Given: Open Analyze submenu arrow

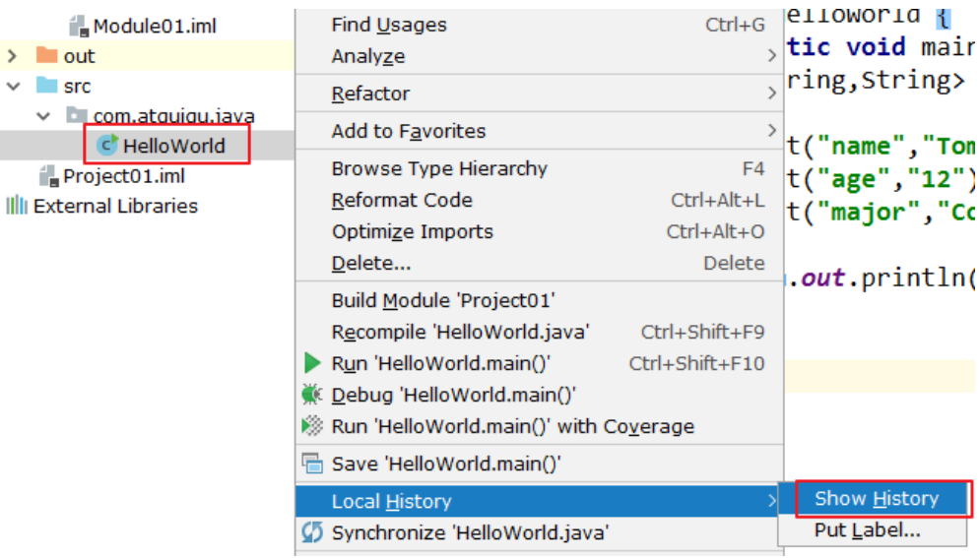Looking at the screenshot, I should [x=772, y=56].
